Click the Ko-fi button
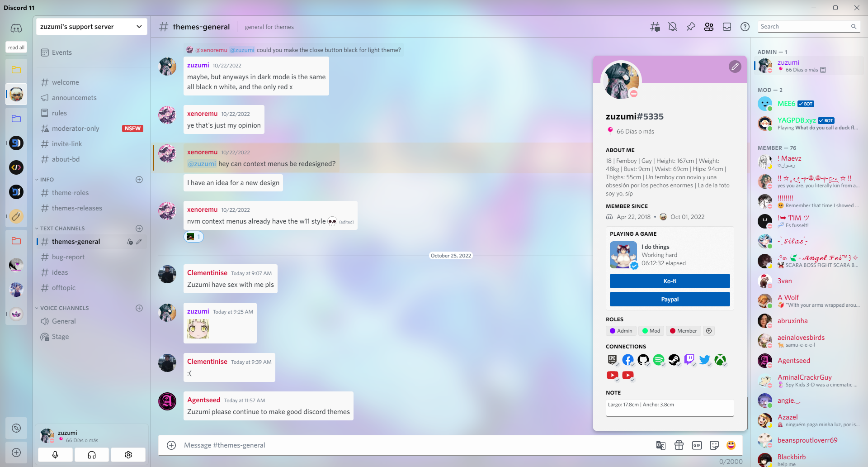The height and width of the screenshot is (467, 868). pos(670,281)
